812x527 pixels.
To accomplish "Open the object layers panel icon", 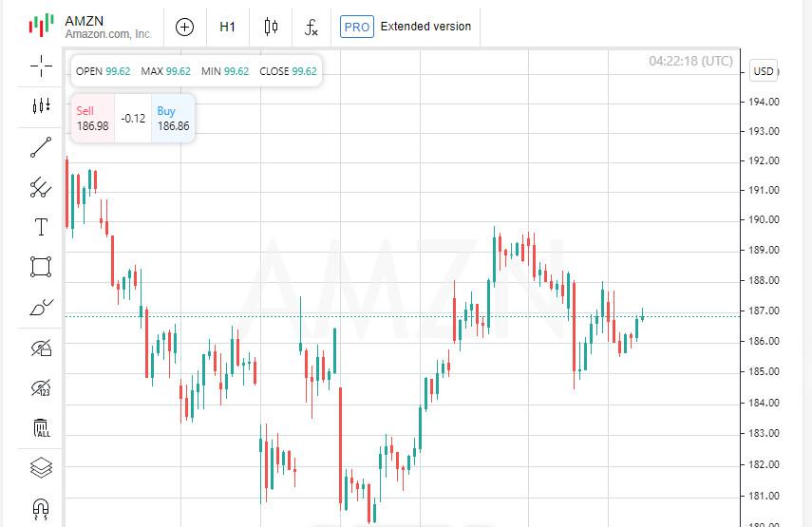I will coord(41,468).
